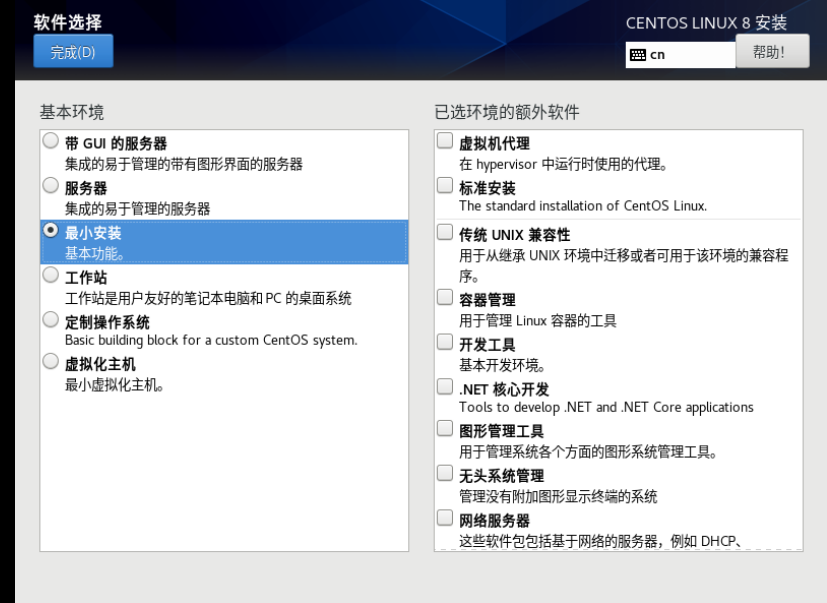Click the cn keyboard layout field
Image resolution: width=827 pixels, height=603 pixels.
(x=680, y=55)
